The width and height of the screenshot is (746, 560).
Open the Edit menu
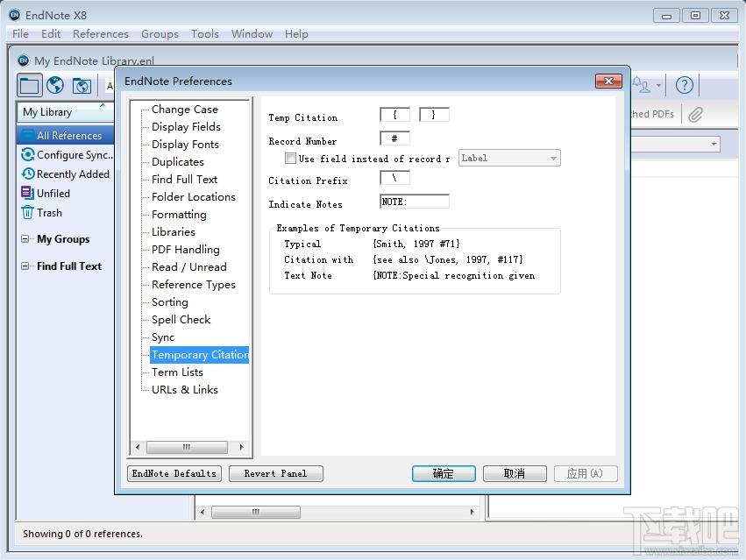(51, 34)
